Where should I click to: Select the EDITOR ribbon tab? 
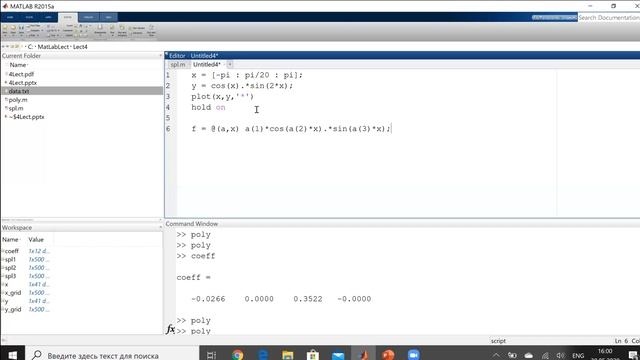pos(68,17)
